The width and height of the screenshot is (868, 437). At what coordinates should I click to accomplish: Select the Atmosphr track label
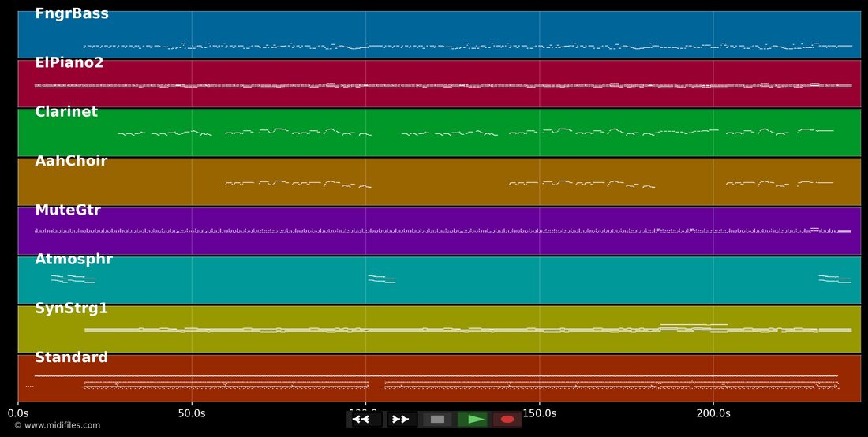pos(73,259)
